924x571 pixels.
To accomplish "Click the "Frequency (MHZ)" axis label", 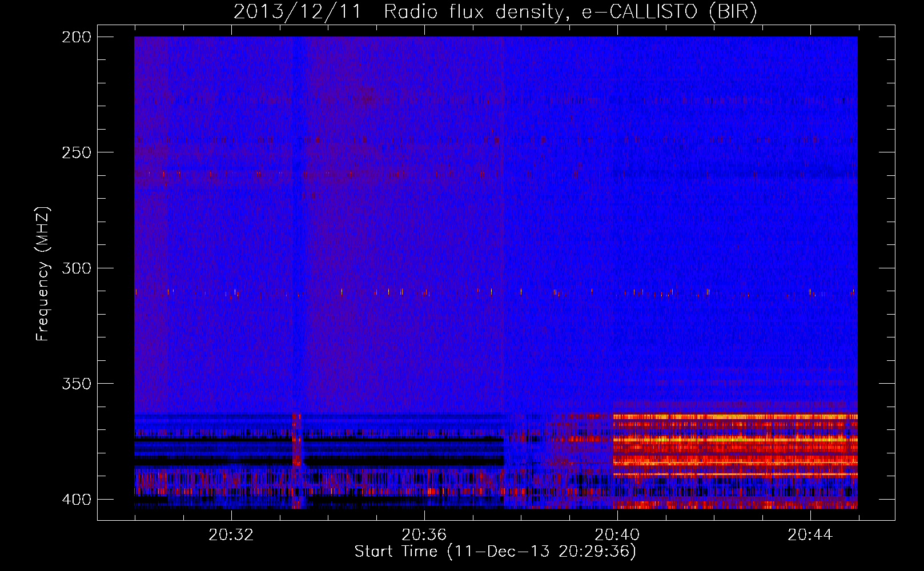I will tap(43, 274).
